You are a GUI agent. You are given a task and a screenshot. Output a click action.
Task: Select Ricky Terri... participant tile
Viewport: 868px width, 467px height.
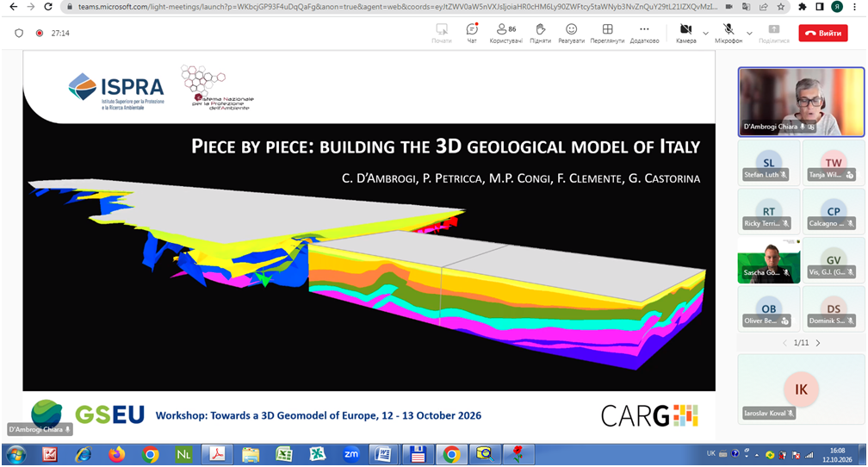pyautogui.click(x=768, y=211)
